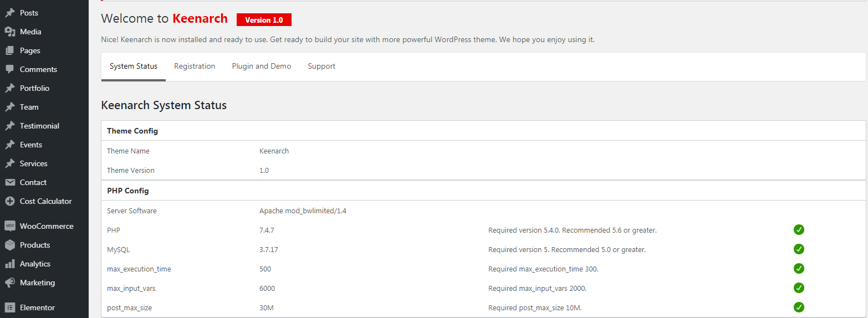This screenshot has width=868, height=318.
Task: Click the green checkmark for post_max_size
Action: click(x=799, y=307)
